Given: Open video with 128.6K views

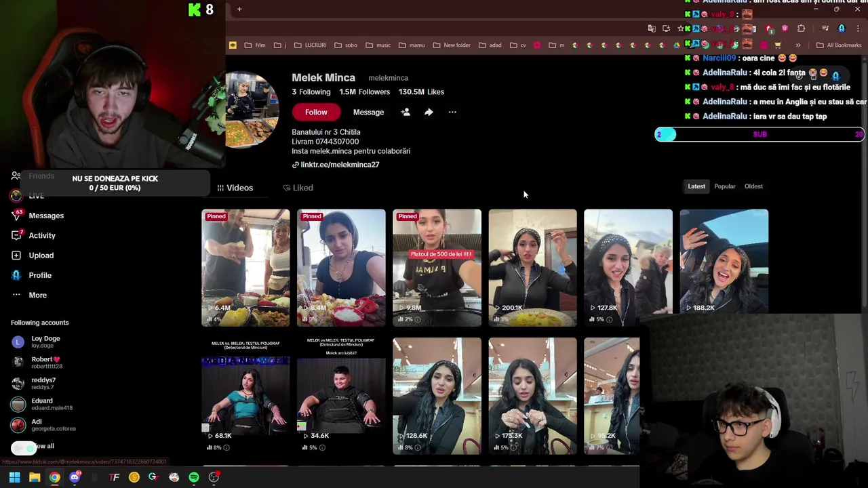Looking at the screenshot, I should click(x=437, y=396).
